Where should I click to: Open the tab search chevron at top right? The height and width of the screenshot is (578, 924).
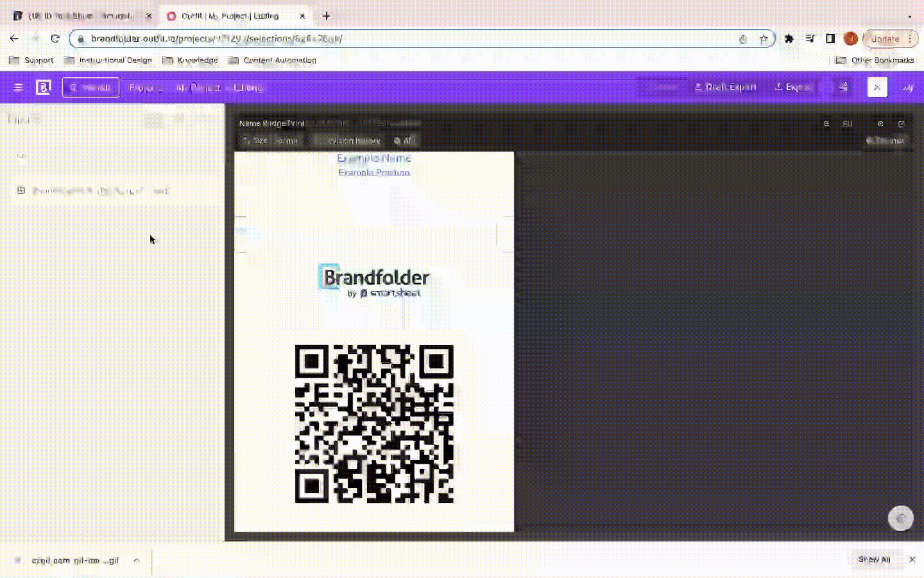tap(909, 16)
